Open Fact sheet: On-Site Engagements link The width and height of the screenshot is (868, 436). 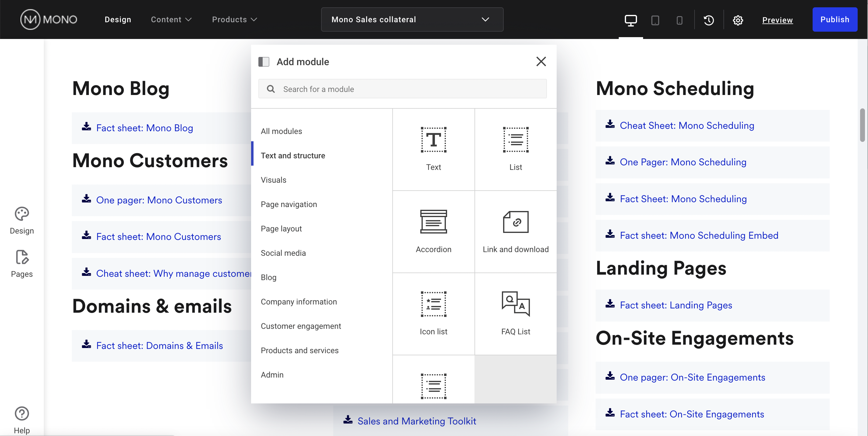pyautogui.click(x=692, y=414)
